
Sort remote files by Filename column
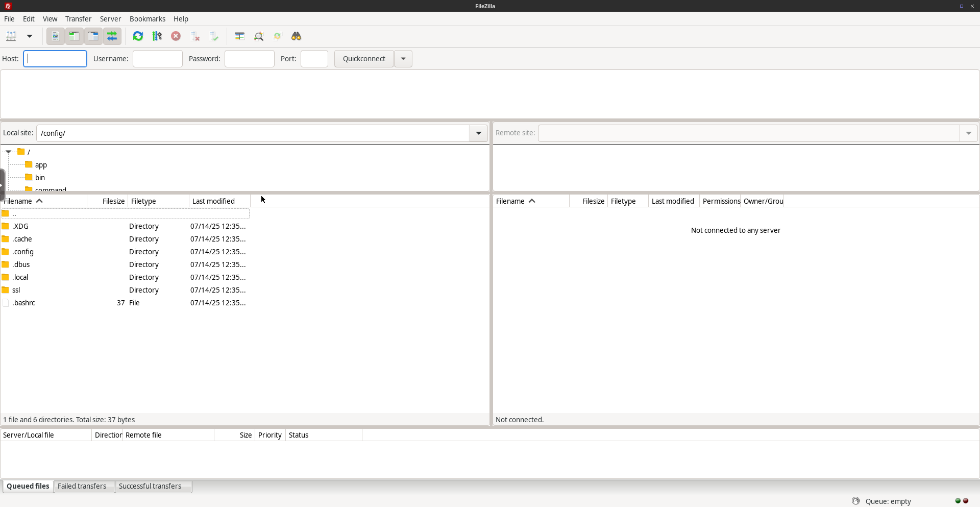tap(531, 201)
